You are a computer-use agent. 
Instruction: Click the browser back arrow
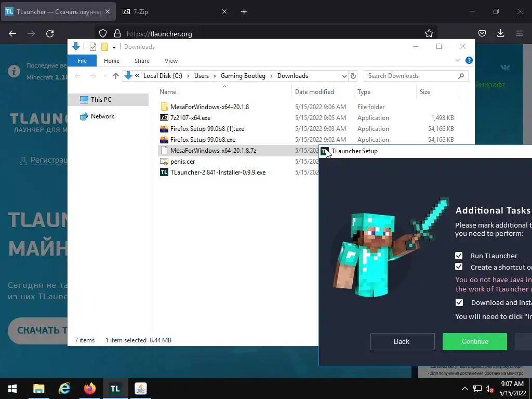(12, 34)
